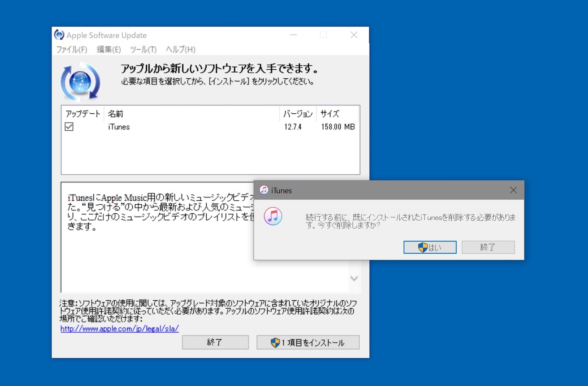
Task: Close the Apple Software Update window
Action: (354, 35)
